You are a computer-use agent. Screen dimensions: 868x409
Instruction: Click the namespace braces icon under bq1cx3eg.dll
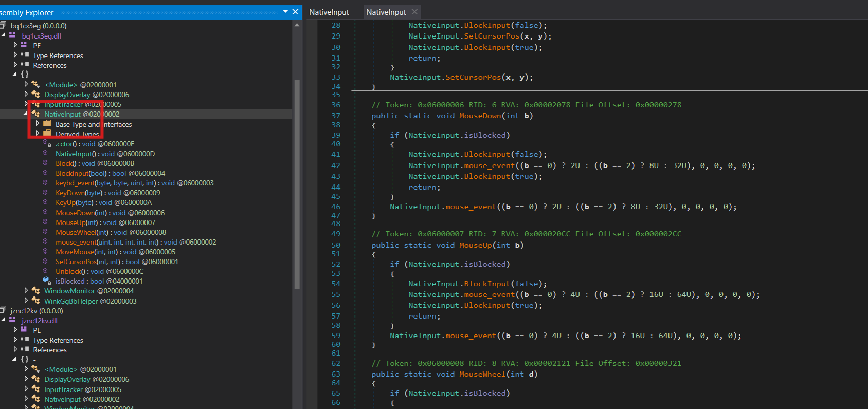[24, 75]
